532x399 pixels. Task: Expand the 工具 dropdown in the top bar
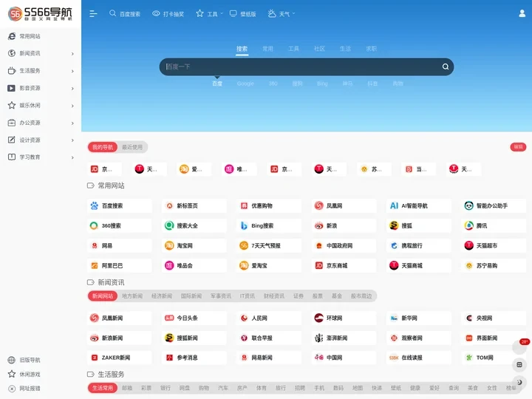coord(209,13)
